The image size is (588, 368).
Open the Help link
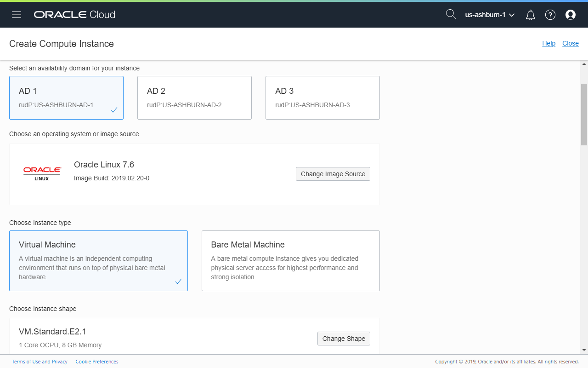[548, 43]
